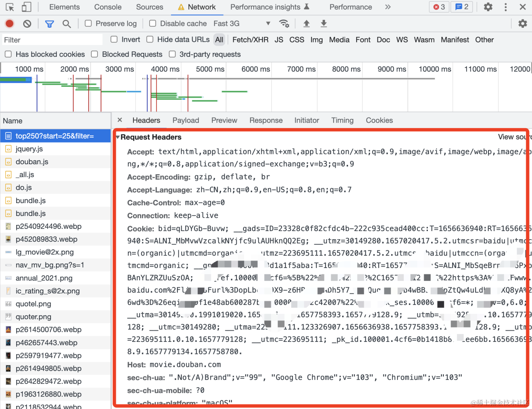This screenshot has height=409, width=532.
Task: Filter requests by Other type
Action: click(484, 39)
